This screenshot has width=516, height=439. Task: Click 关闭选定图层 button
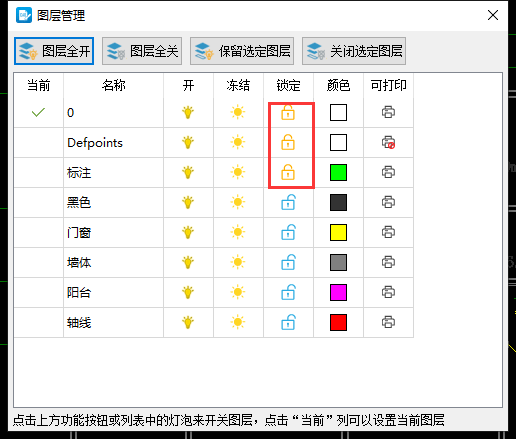354,51
